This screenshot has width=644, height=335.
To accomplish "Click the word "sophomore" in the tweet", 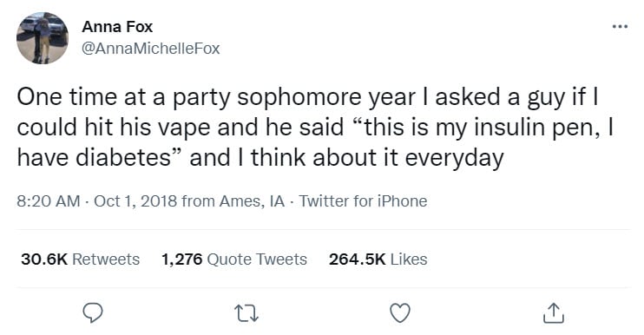I will click(x=299, y=98).
